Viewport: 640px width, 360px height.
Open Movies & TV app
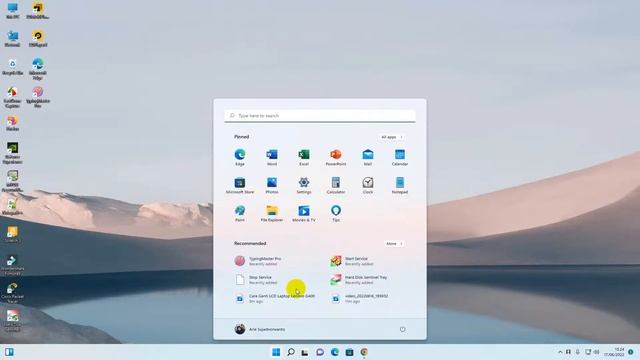[x=304, y=213]
